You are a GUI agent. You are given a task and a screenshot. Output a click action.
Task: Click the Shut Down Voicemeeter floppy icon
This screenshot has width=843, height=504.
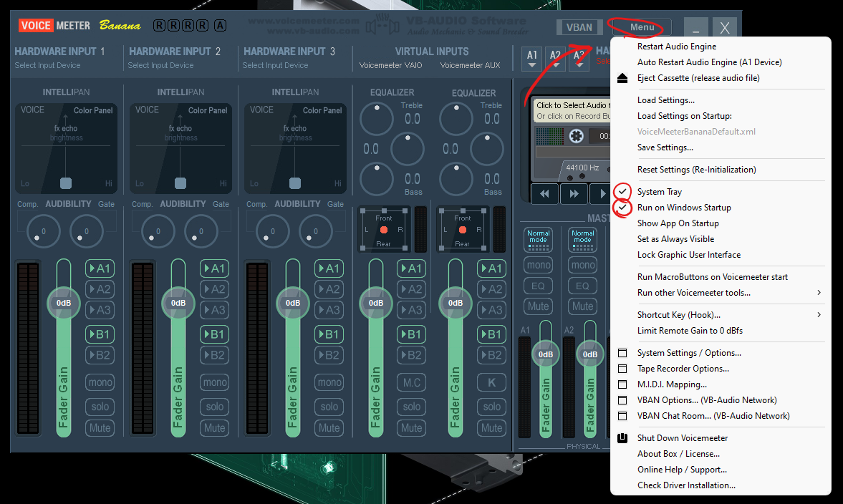[x=622, y=438]
